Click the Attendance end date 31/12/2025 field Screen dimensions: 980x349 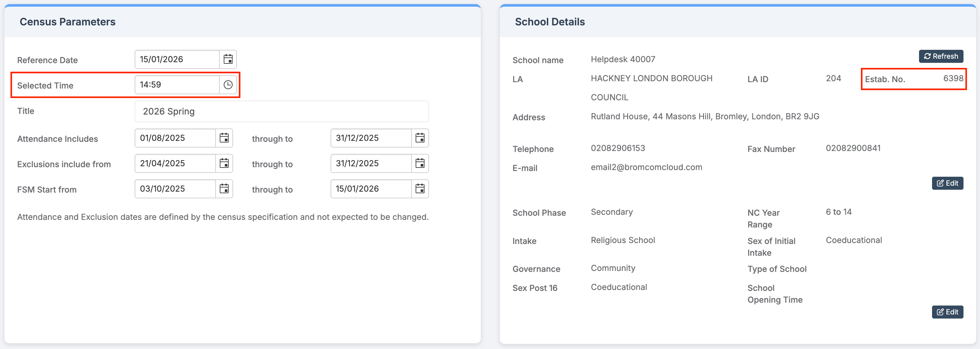371,138
